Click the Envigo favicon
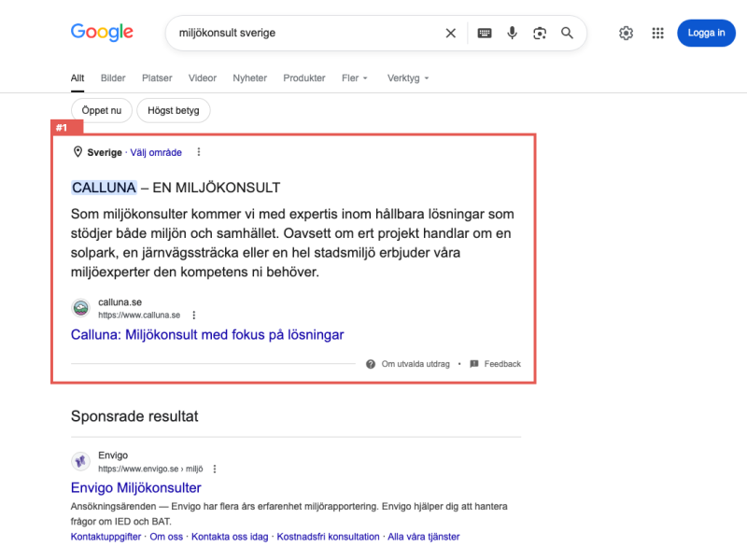 coord(80,461)
